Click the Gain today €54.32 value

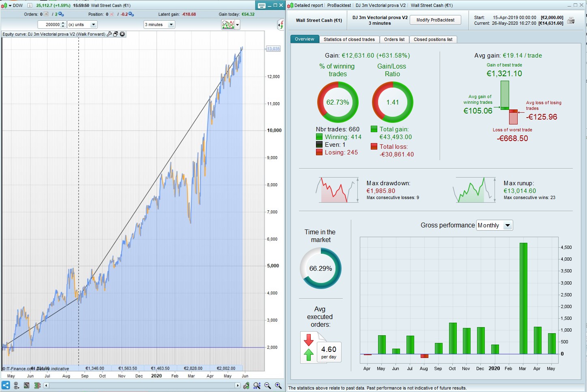pyautogui.click(x=248, y=14)
